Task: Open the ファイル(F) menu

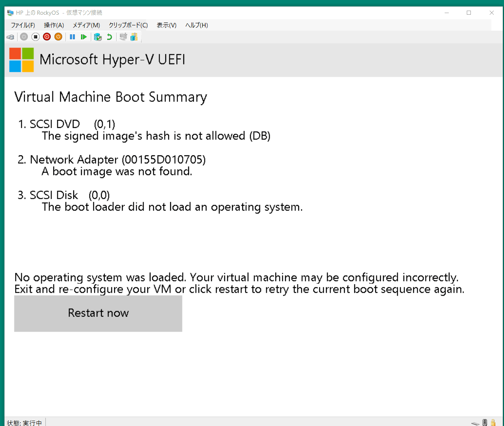Action: tap(23, 25)
